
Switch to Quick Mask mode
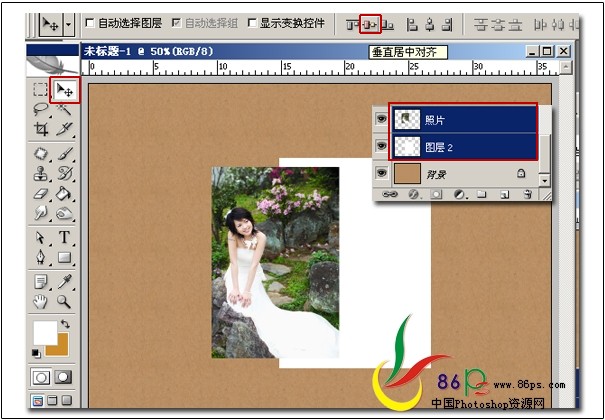(63, 377)
